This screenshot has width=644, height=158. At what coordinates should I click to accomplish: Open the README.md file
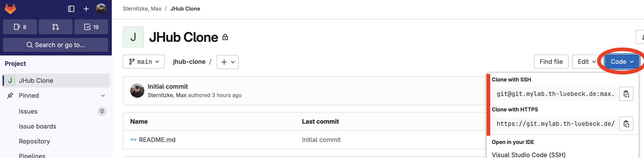pos(157,140)
